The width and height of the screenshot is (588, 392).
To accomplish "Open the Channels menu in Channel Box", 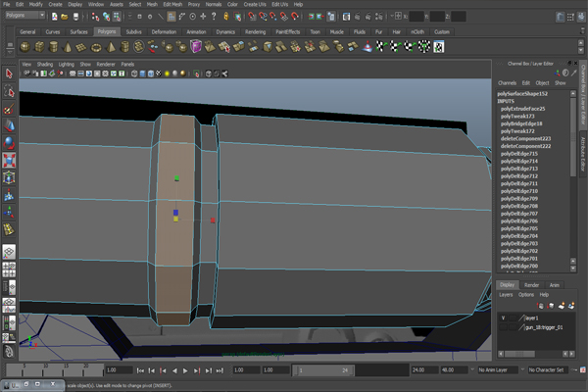I will click(x=507, y=83).
